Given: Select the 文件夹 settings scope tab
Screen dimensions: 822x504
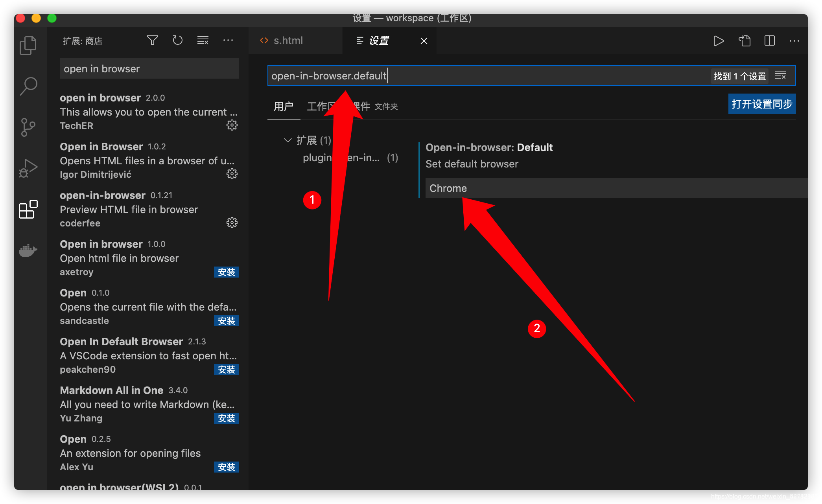Looking at the screenshot, I should click(x=386, y=107).
